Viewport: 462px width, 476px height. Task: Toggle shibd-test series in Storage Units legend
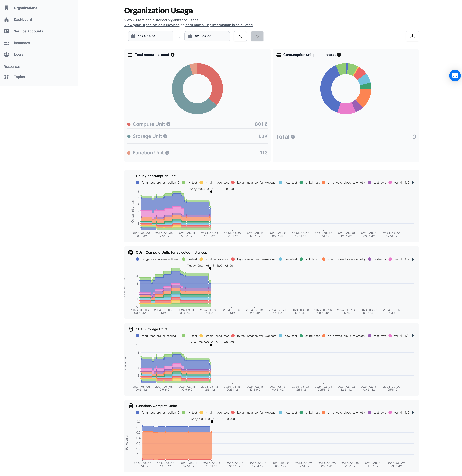coord(312,336)
